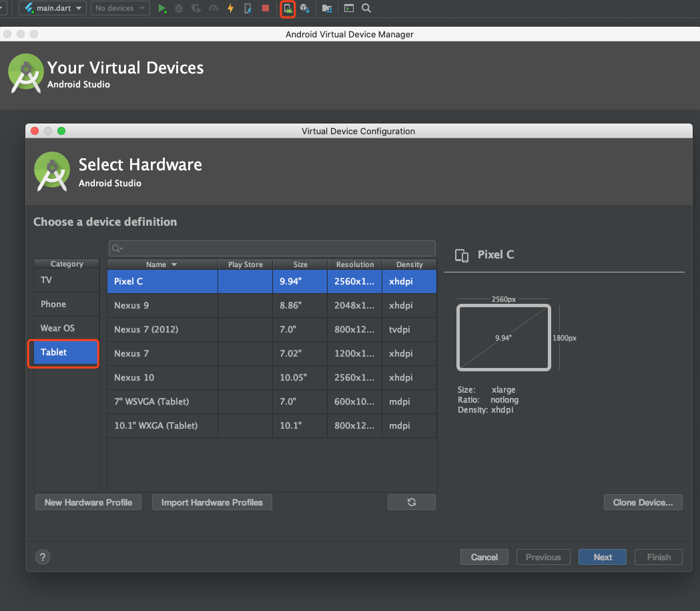The width and height of the screenshot is (700, 611).
Task: Select Wear OS category
Action: pos(67,329)
